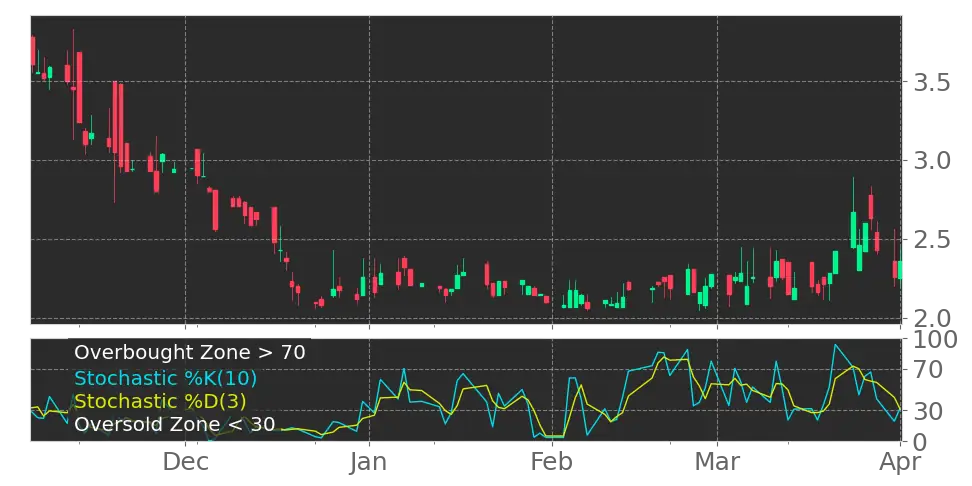
Task: Click the topmost price axis label
Action: point(928,85)
